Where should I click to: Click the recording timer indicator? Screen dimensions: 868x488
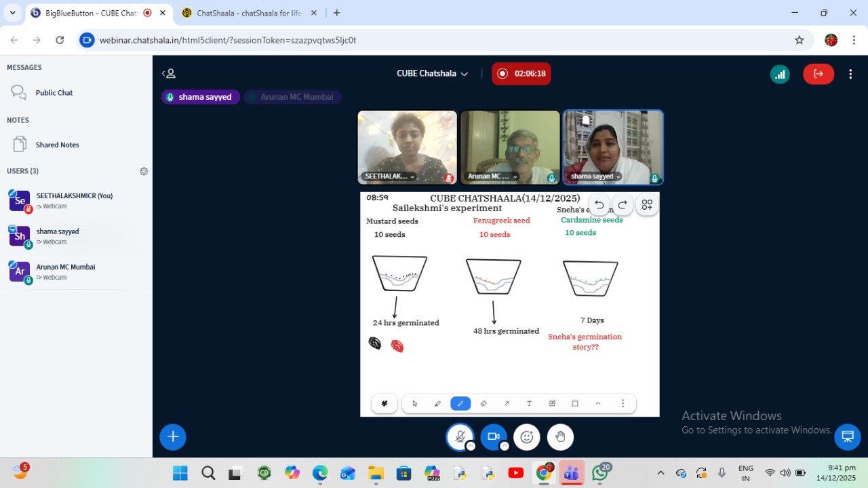click(521, 73)
